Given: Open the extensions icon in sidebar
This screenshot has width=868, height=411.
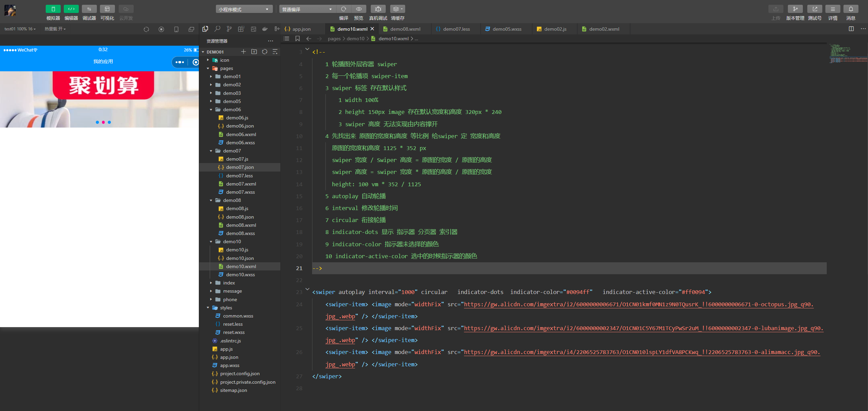Looking at the screenshot, I should point(241,29).
